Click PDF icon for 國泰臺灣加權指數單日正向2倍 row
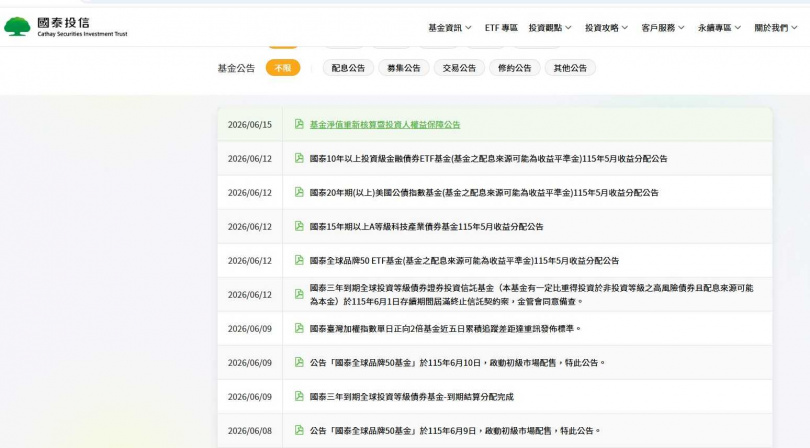The image size is (810, 448). [299, 328]
